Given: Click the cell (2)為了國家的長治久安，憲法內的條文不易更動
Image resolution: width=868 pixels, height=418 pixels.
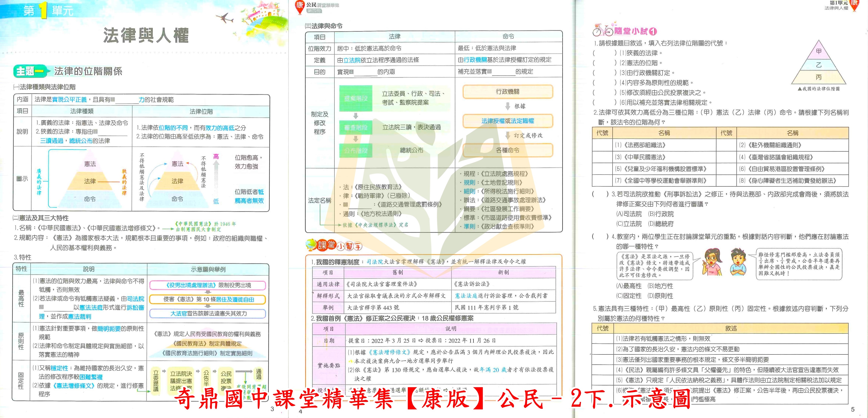Looking at the screenshot, I should pos(730,349).
